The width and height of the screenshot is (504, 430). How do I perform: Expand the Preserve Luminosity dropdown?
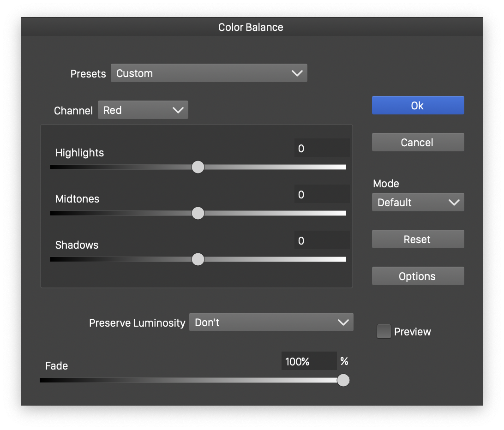click(271, 322)
